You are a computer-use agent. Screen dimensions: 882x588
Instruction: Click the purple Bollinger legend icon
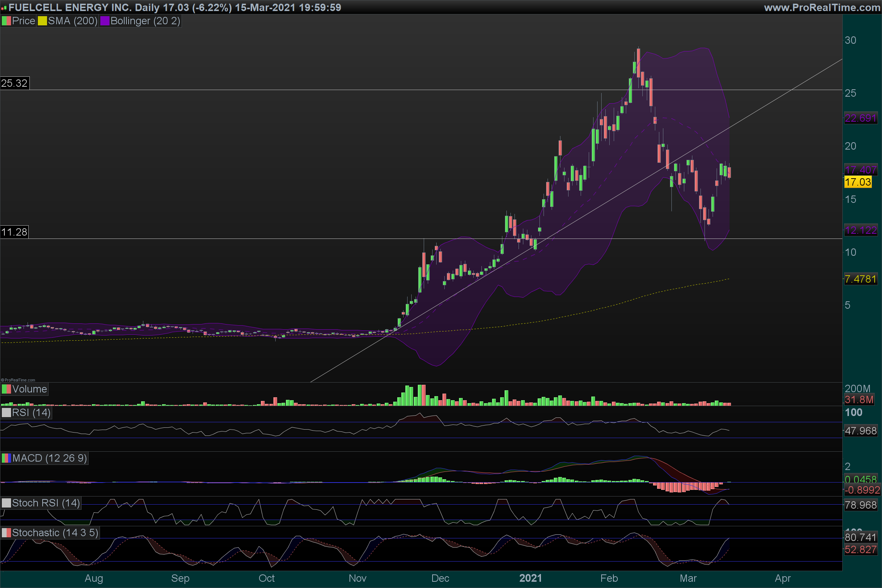(x=105, y=21)
